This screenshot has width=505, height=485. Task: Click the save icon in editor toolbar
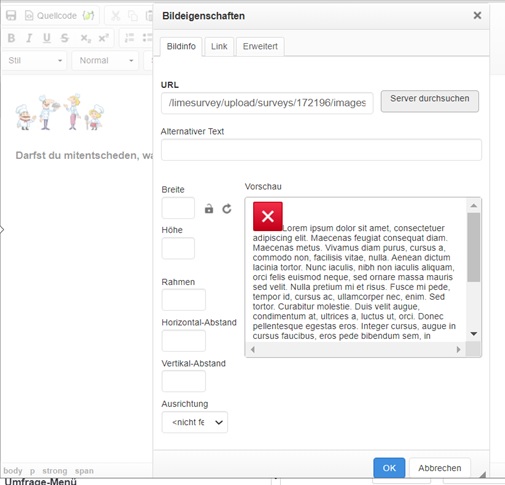click(11, 15)
